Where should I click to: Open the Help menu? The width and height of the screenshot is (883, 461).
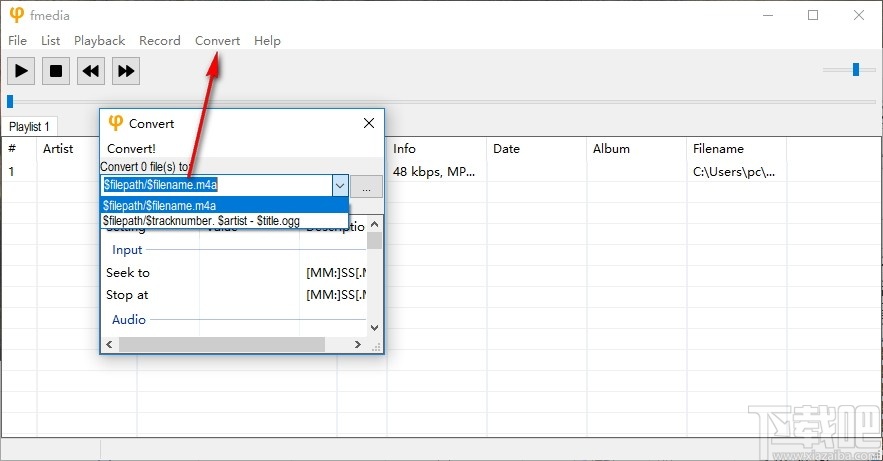pos(267,41)
